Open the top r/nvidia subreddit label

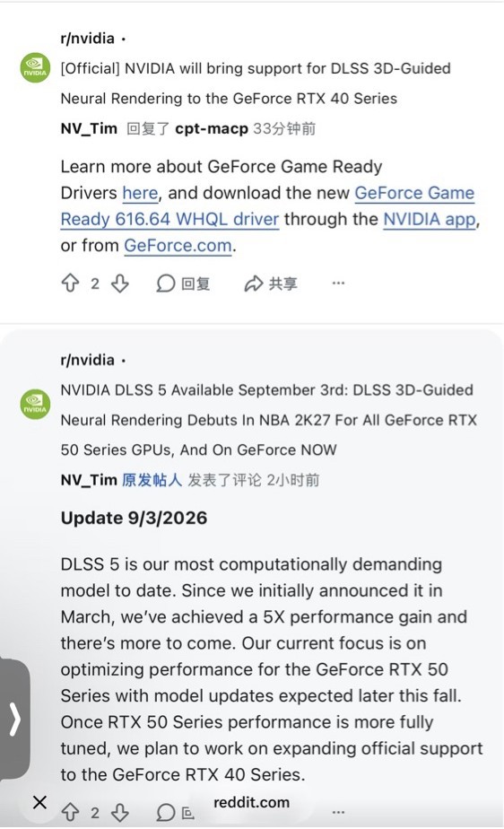click(x=88, y=38)
